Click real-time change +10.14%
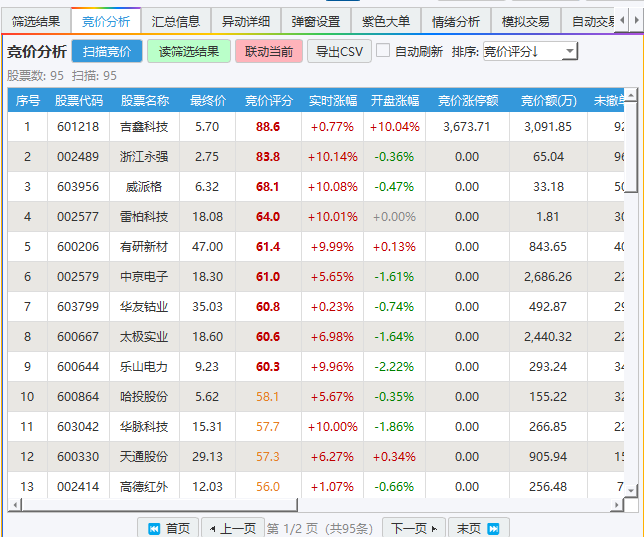This screenshot has height=537, width=644. pos(333,157)
